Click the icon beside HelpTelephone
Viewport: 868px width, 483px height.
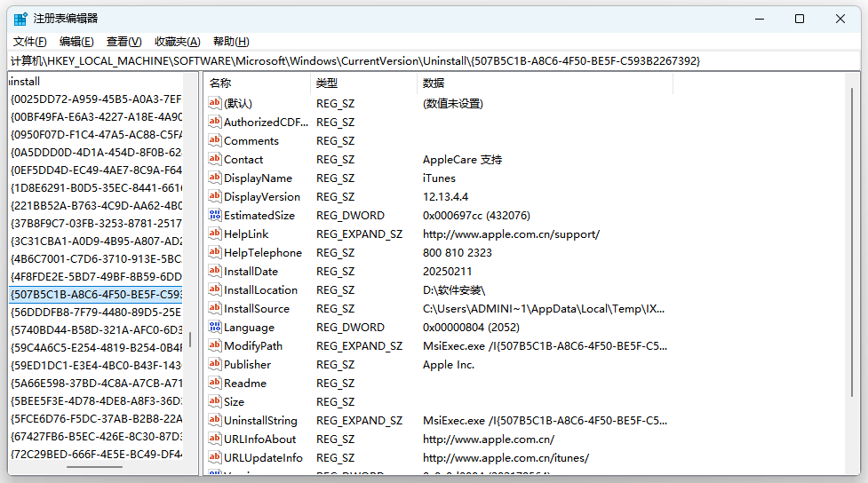pyautogui.click(x=215, y=252)
